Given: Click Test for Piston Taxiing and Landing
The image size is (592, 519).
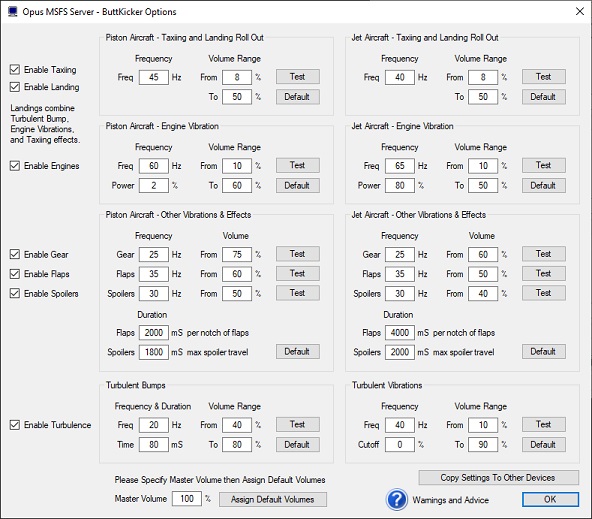Looking at the screenshot, I should [x=298, y=77].
